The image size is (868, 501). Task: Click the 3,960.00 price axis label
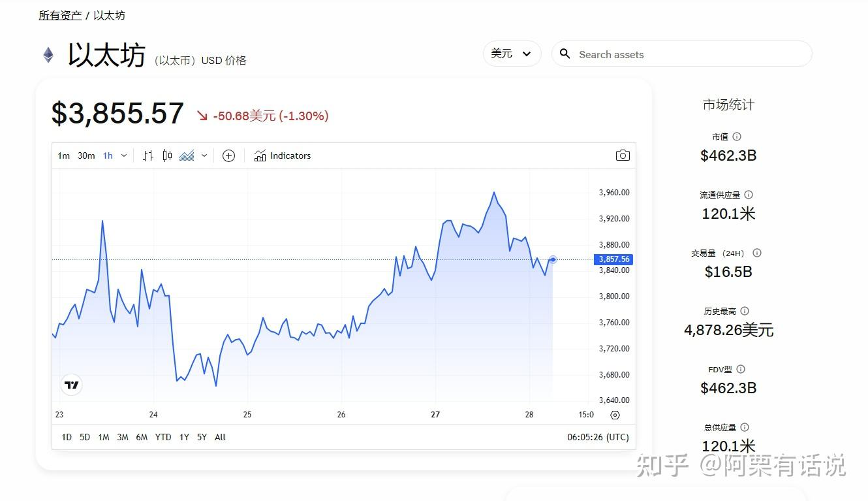[614, 192]
